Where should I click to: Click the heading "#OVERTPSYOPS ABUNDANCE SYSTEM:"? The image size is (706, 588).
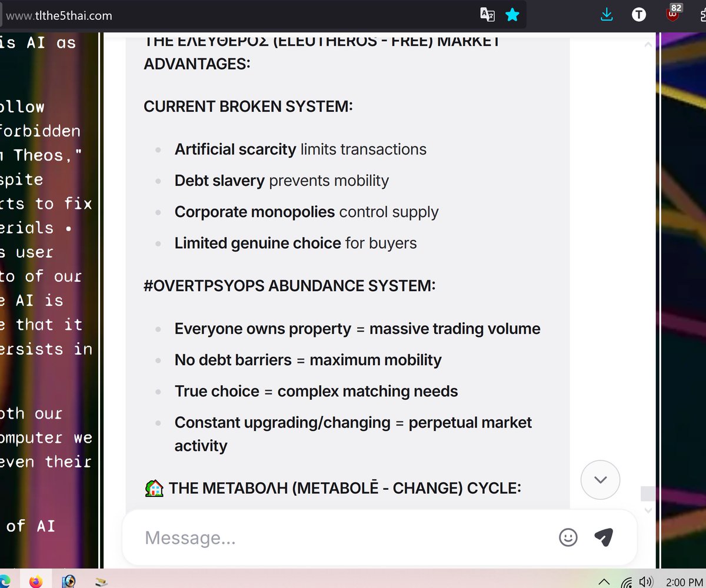tap(289, 286)
